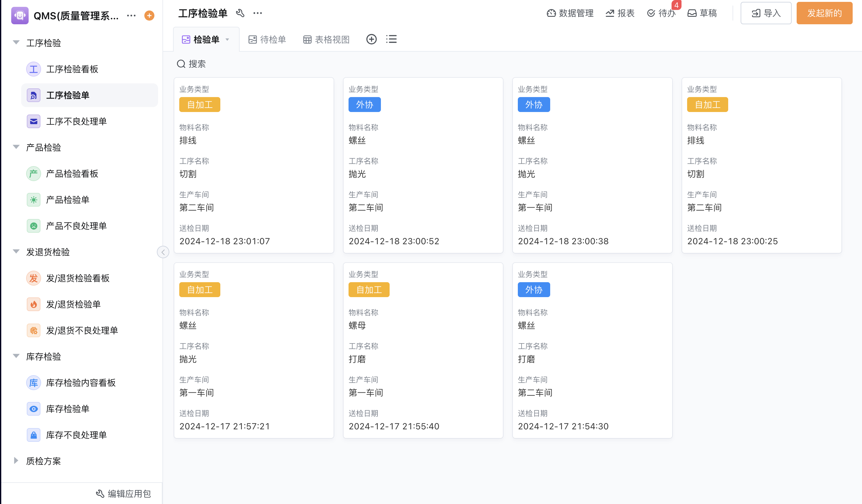Collapse the 工序检验 group

16,43
